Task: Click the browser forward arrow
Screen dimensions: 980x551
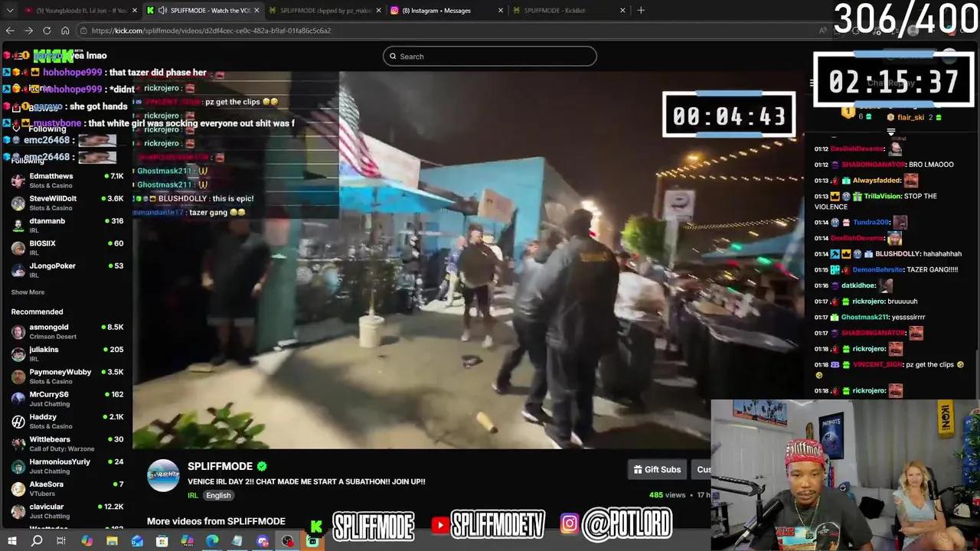Action: 28,31
